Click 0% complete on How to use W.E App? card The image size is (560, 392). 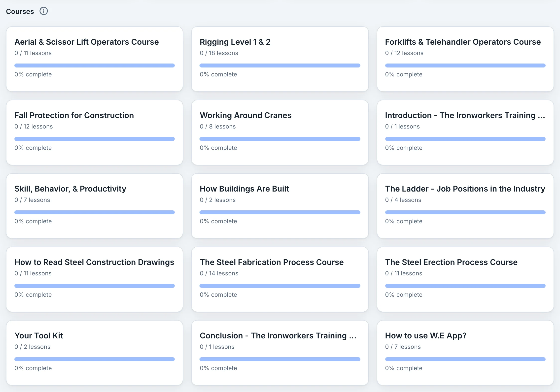(x=404, y=368)
